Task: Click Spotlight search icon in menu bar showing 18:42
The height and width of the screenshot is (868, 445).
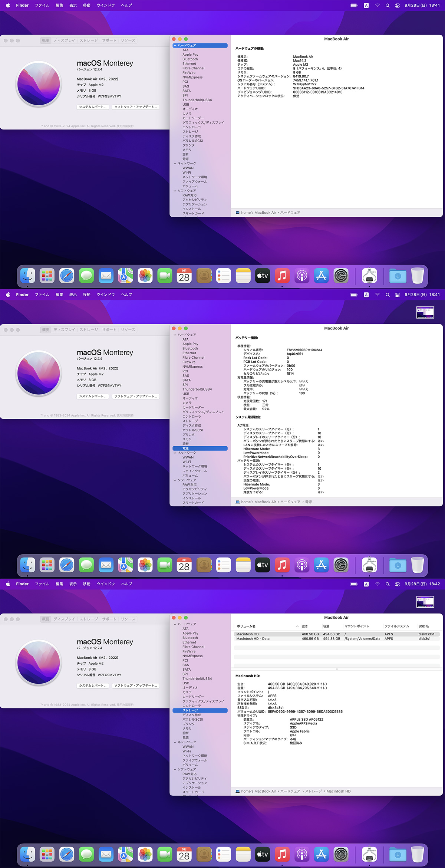Action: [x=388, y=584]
